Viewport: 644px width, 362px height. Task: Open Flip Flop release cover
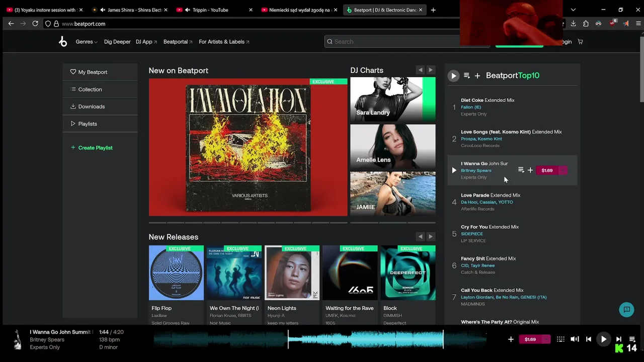pos(176,273)
